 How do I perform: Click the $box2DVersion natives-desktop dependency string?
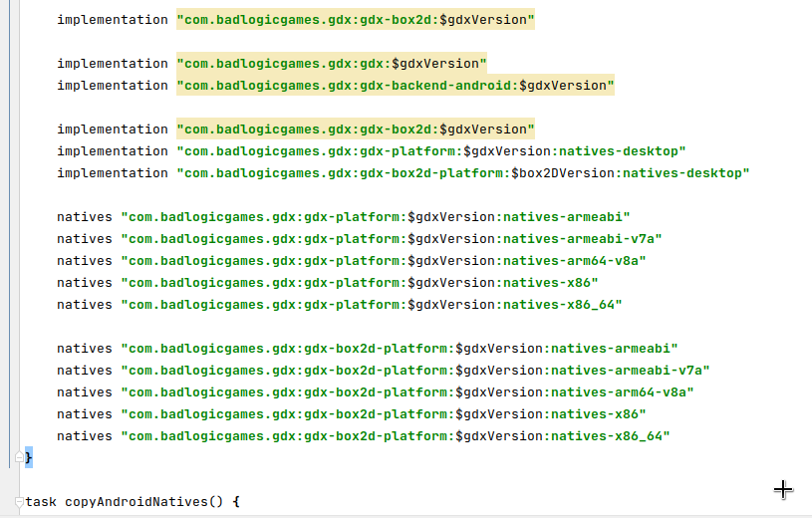pos(463,173)
